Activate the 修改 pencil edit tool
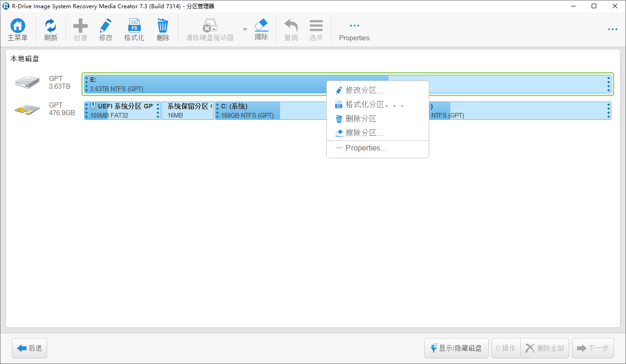 point(105,29)
